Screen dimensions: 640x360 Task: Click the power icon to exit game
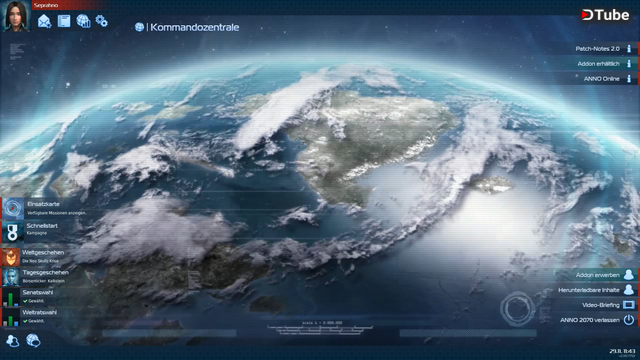[x=629, y=320]
